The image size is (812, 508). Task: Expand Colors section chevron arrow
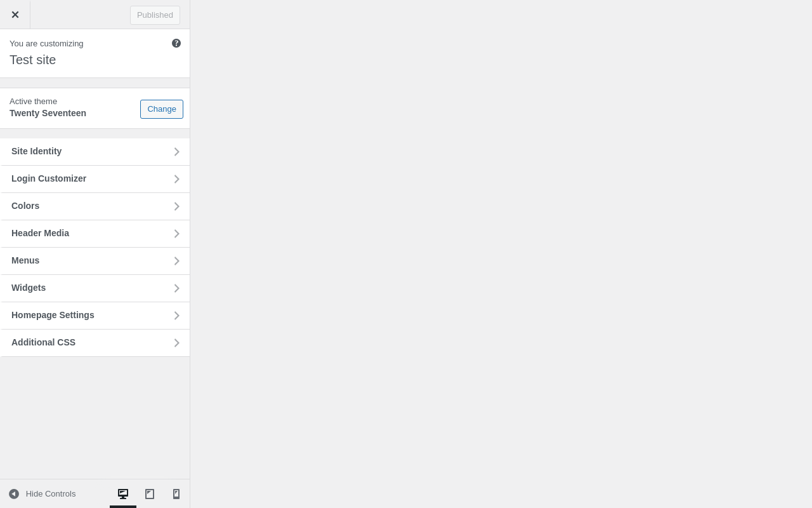tap(177, 206)
